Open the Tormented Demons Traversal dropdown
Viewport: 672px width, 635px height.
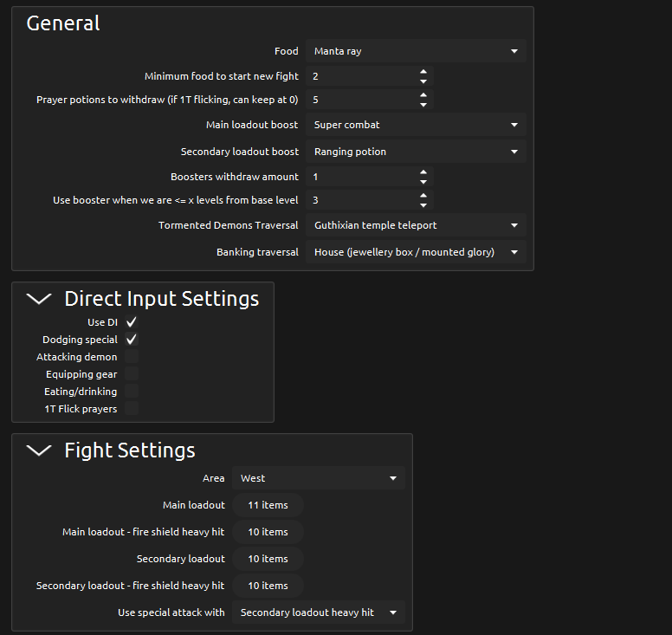pyautogui.click(x=416, y=225)
